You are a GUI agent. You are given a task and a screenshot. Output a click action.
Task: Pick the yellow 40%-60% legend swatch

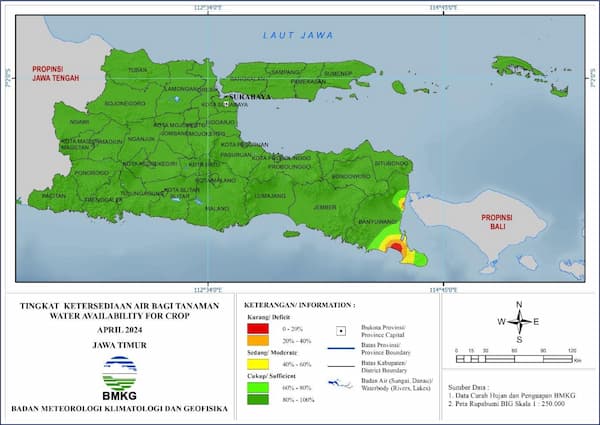[x=258, y=364]
